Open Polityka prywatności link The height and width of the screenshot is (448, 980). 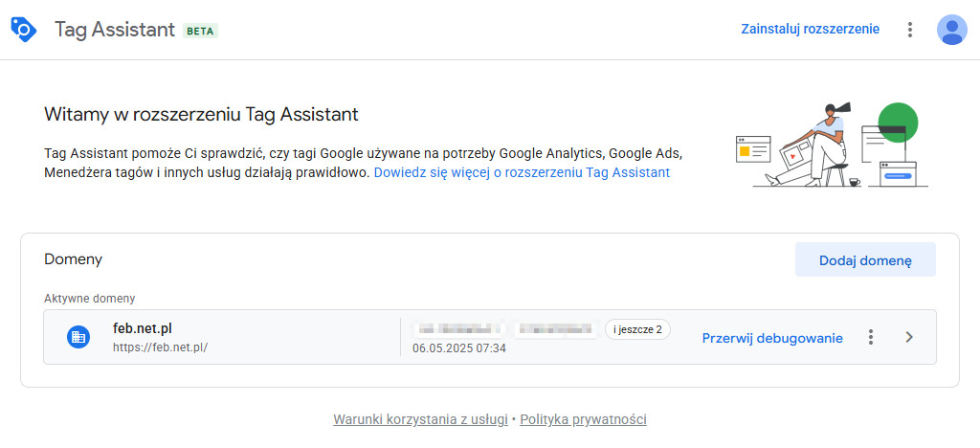[x=583, y=419]
